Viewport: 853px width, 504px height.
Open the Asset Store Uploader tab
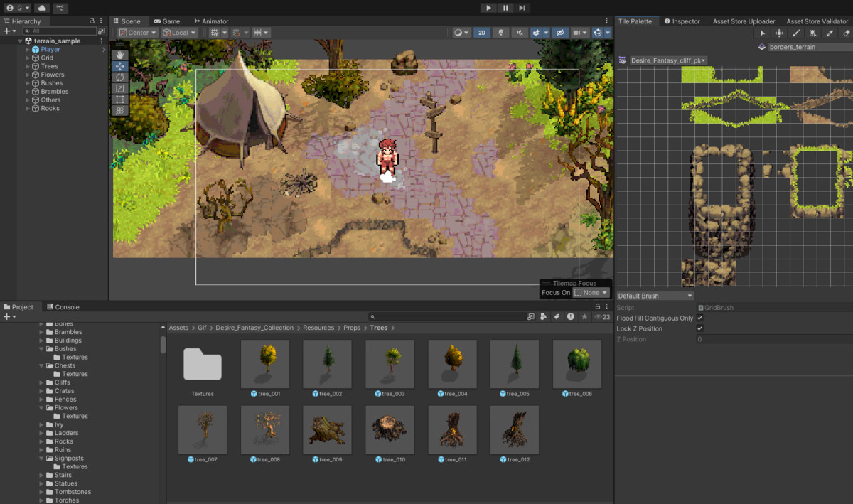coord(744,21)
